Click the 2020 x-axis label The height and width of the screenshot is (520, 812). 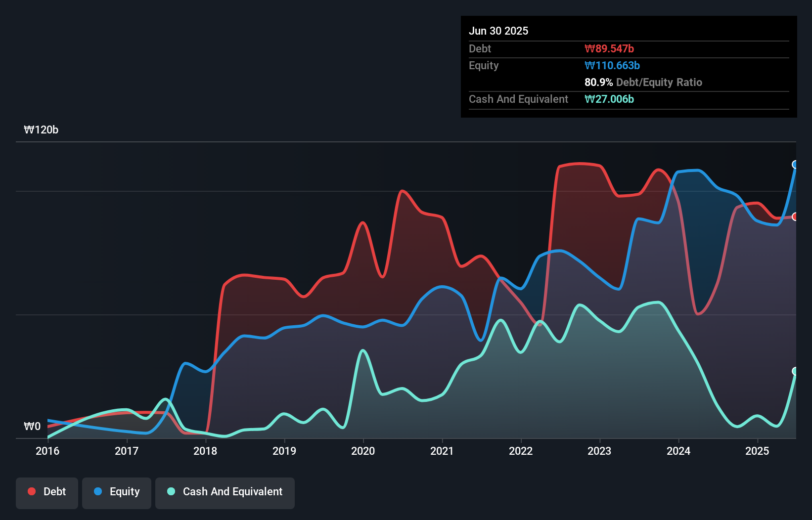[363, 451]
